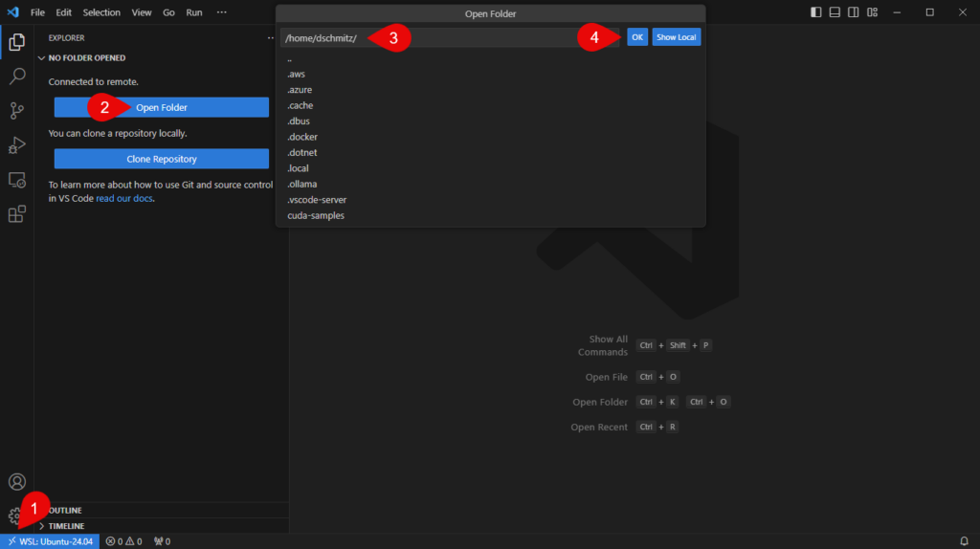Open the File menu
980x549 pixels.
click(37, 12)
